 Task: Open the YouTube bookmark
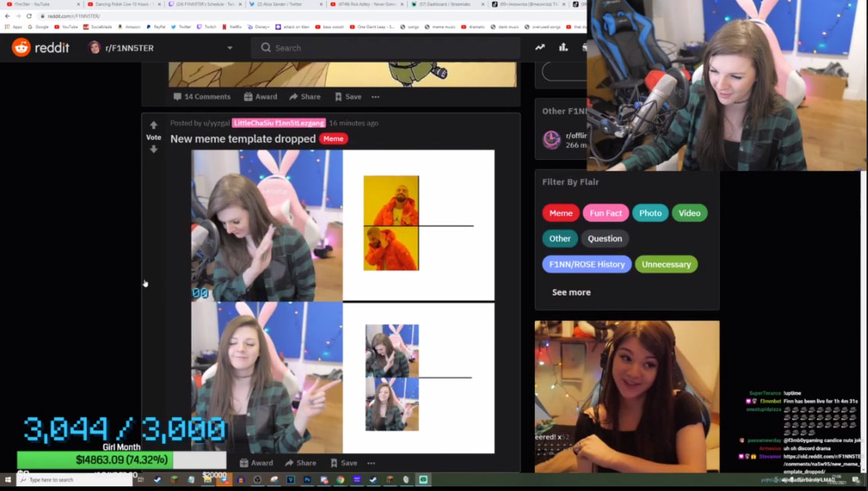pos(66,27)
